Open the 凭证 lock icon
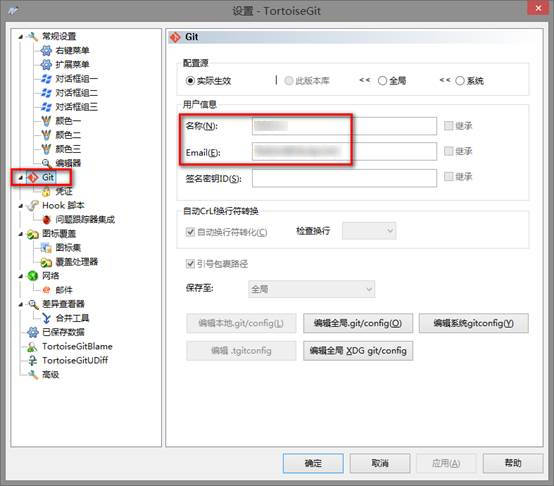This screenshot has width=554, height=486. point(46,192)
